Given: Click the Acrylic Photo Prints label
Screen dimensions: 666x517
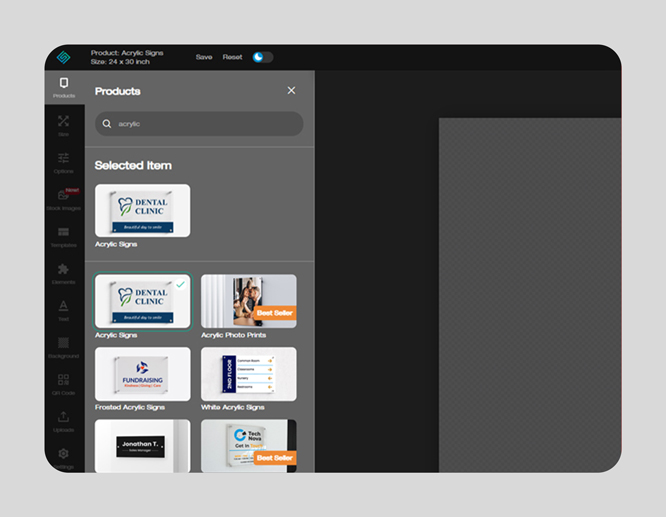Looking at the screenshot, I should [234, 335].
